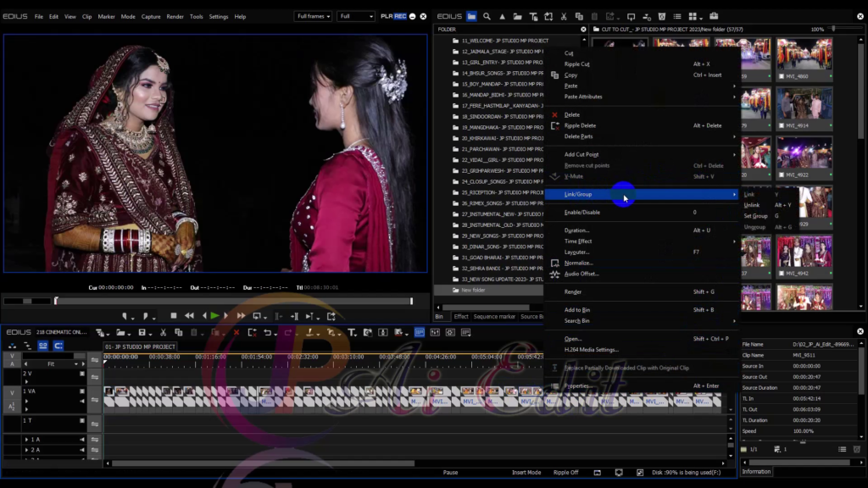Expand the Delete Parts submenu

coord(593,136)
